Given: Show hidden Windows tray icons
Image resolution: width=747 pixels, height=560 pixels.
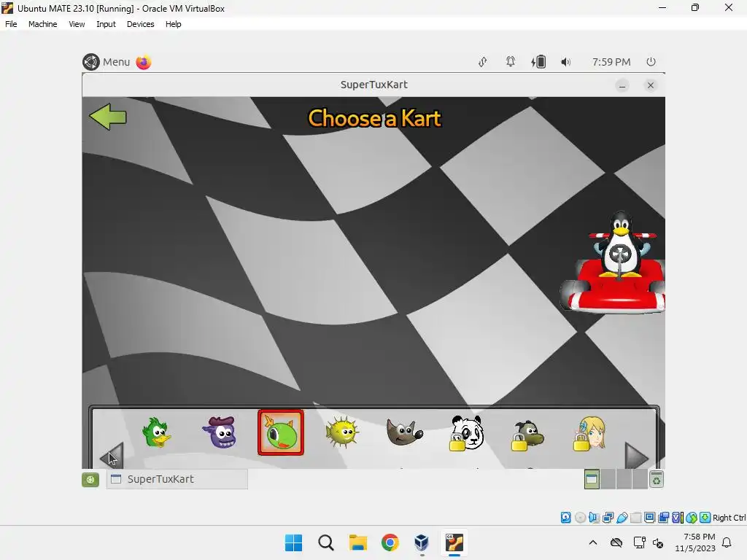Looking at the screenshot, I should pos(592,542).
